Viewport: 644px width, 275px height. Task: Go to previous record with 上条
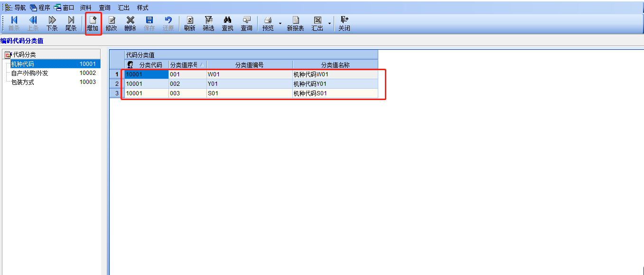33,24
